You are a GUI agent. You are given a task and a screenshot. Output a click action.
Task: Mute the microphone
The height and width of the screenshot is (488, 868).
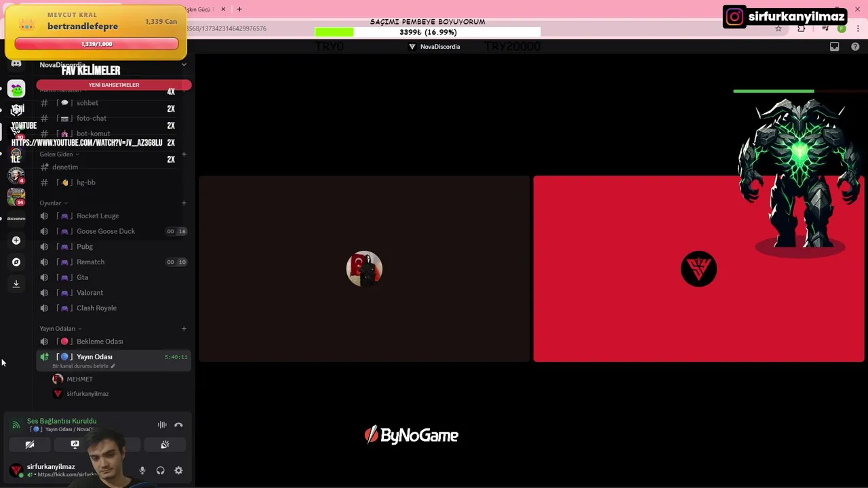pos(142,470)
